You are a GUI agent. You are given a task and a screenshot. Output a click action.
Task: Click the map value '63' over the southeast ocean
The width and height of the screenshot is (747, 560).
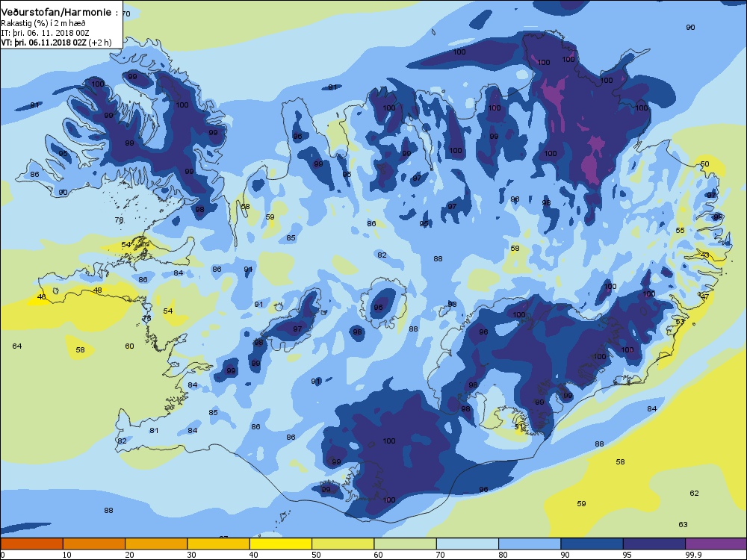coord(684,524)
